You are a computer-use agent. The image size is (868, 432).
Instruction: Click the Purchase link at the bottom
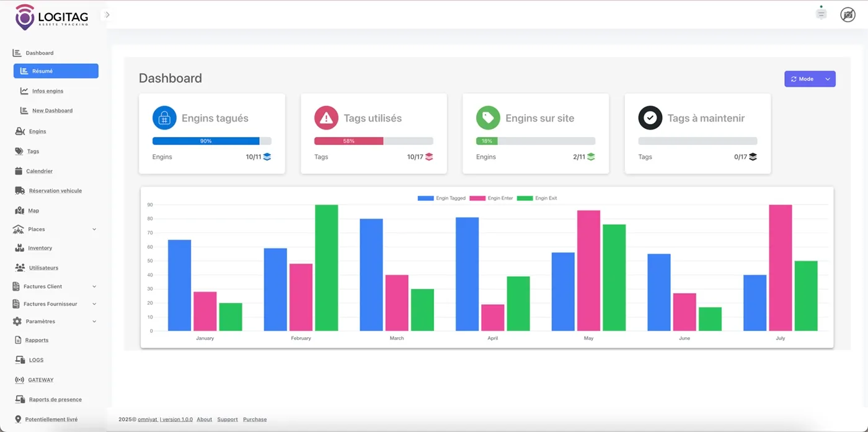(255, 419)
